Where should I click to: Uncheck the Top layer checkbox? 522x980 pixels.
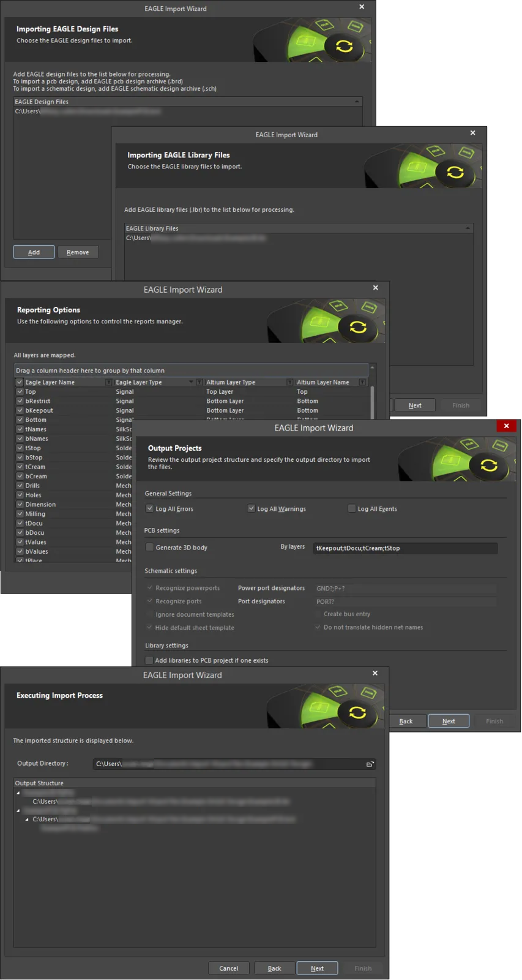(x=20, y=391)
